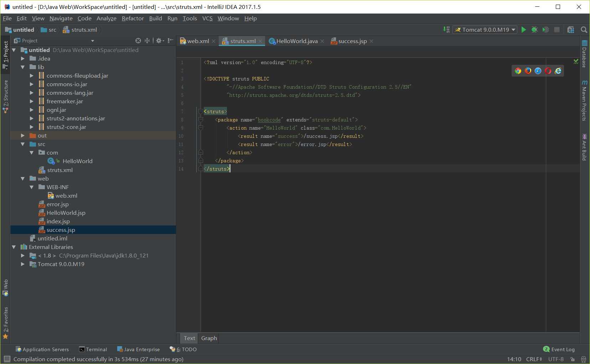Expand the struts2-core.jar node
The image size is (590, 364).
click(32, 127)
